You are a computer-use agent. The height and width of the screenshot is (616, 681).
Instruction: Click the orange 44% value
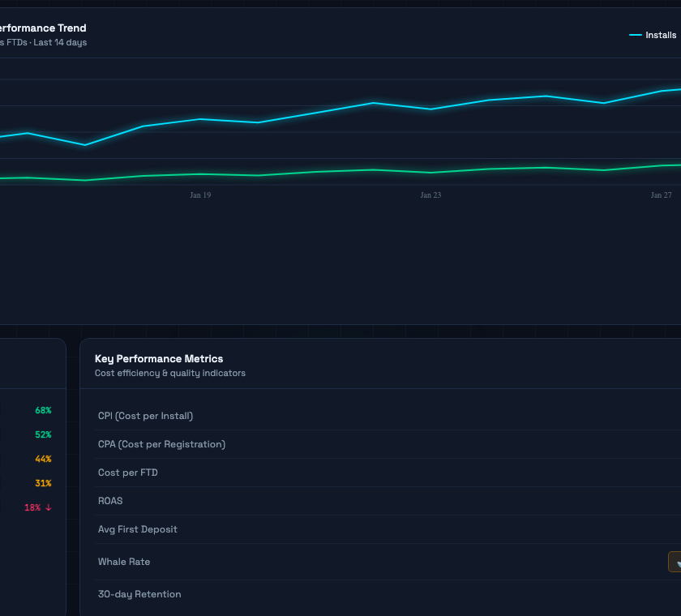[42, 459]
